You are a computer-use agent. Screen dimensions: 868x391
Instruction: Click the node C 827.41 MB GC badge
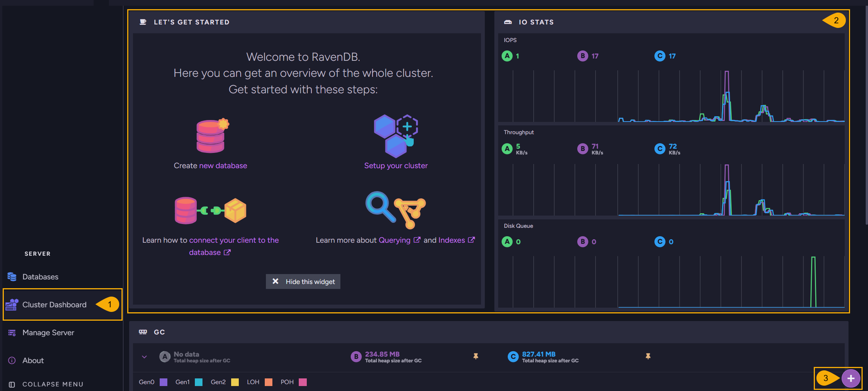513,357
